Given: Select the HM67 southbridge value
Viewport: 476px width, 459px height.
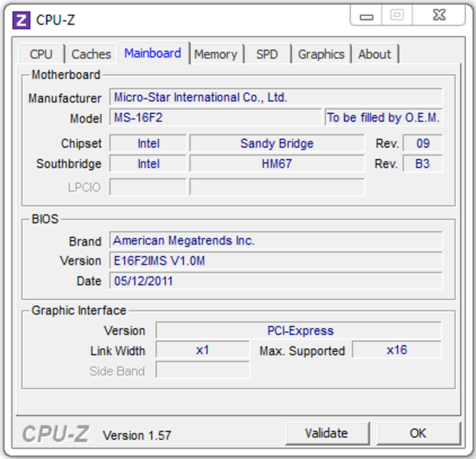Looking at the screenshot, I should click(x=277, y=164).
